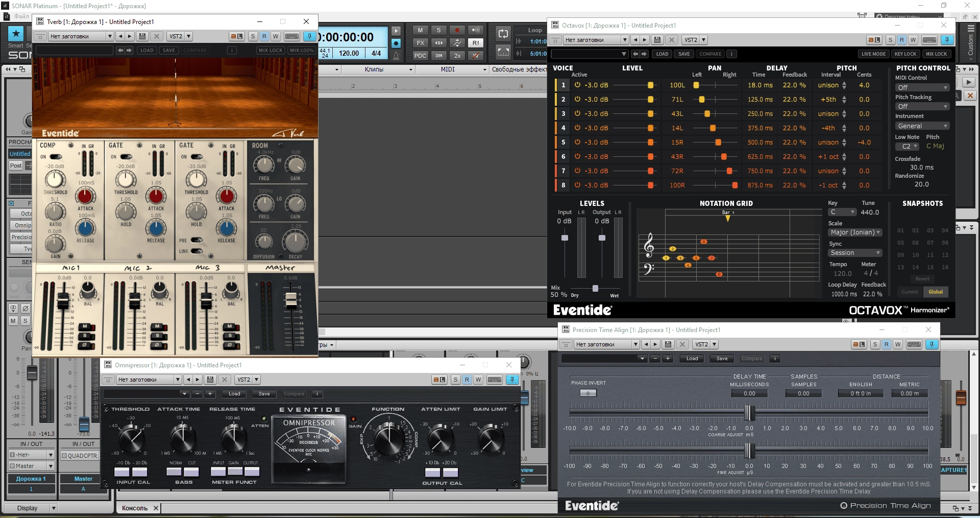This screenshot has width=980, height=518.
Task: Open the MIDI menu in track view
Action: 452,69
